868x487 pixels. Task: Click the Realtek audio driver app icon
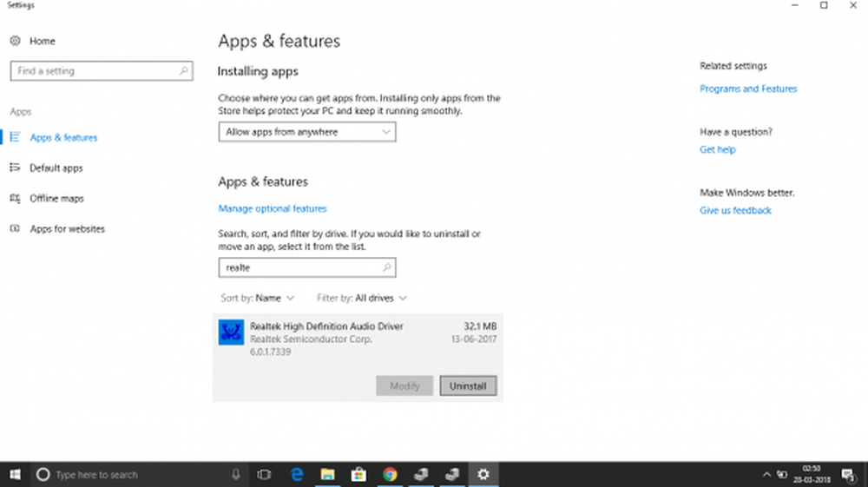pyautogui.click(x=231, y=332)
